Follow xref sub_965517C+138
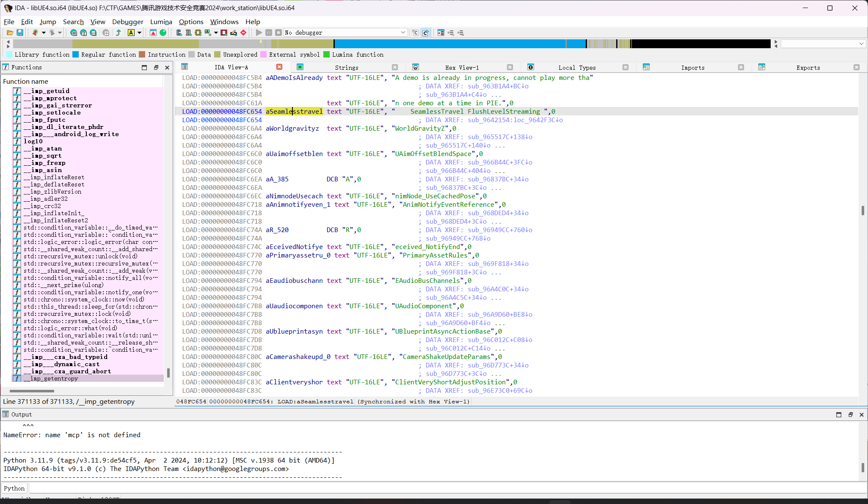The height and width of the screenshot is (504, 868). coord(500,137)
